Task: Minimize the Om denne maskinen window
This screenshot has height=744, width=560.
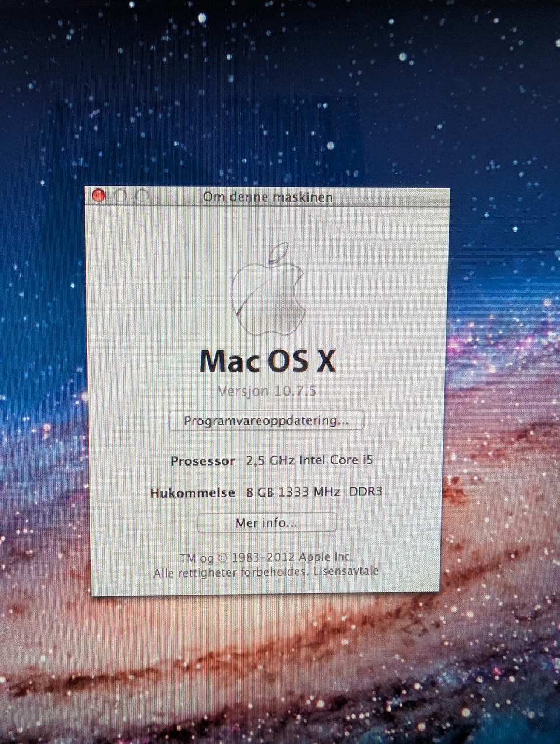Action: click(120, 196)
